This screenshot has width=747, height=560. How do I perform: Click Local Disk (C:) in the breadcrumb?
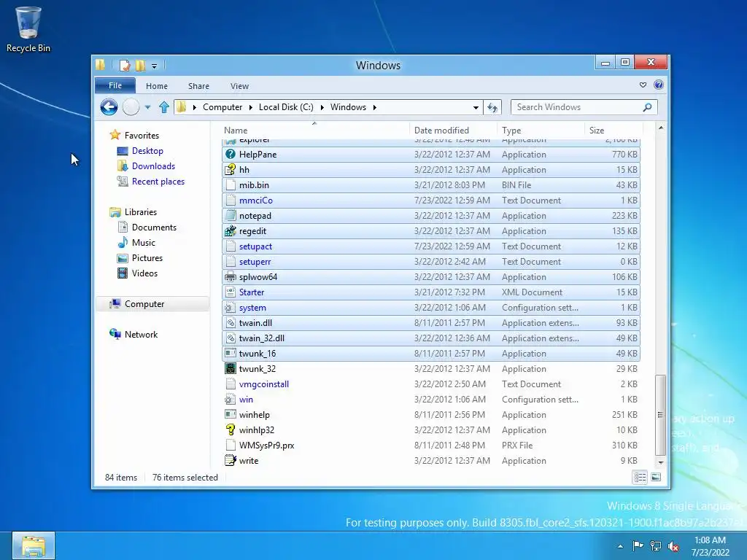[x=286, y=107]
